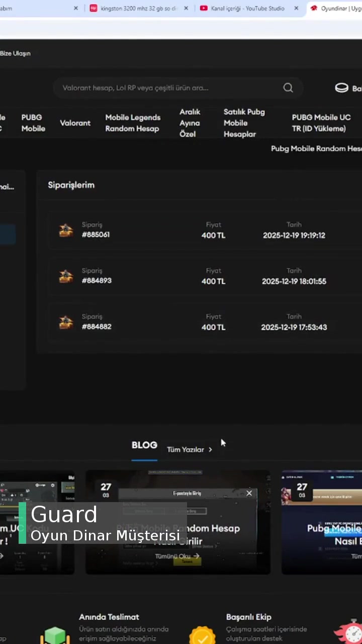The image size is (362, 644).
Task: Click Pubg Mobile Random Hesap link
Action: 316,148
